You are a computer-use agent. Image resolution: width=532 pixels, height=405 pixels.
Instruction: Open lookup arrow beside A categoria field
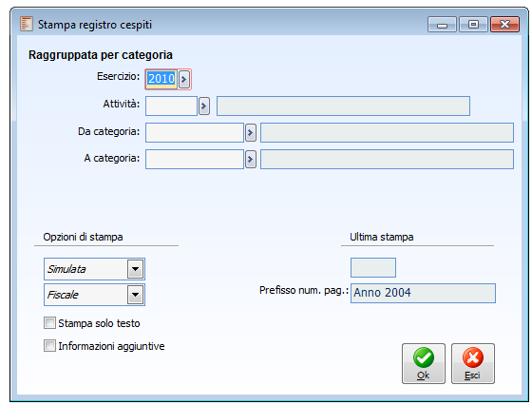pos(251,159)
